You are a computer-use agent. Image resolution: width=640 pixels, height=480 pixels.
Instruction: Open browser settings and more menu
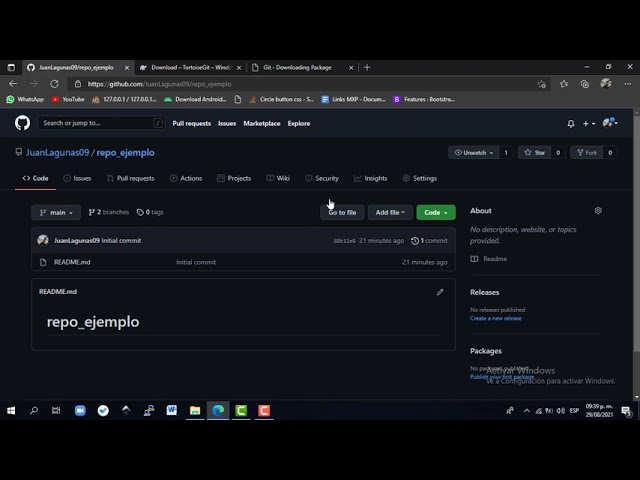click(x=627, y=84)
